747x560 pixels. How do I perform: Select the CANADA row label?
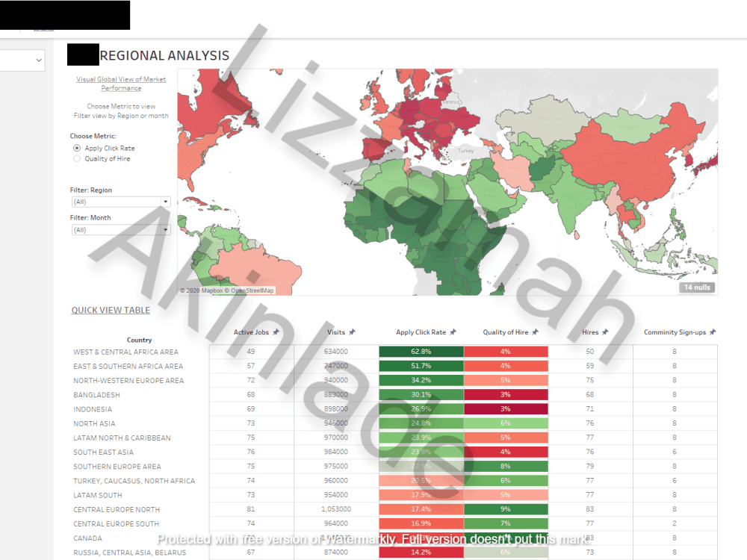coord(87,538)
